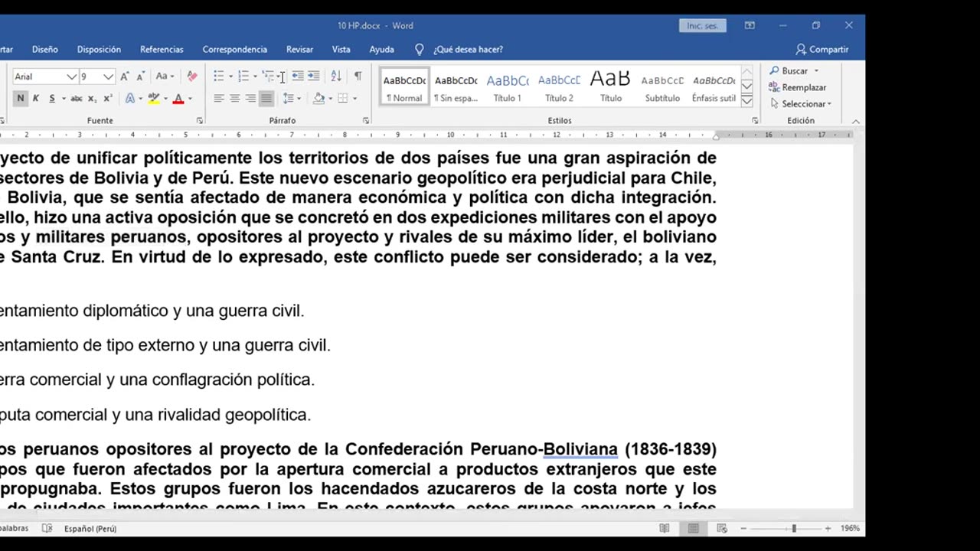Toggle show paragraph marks (¶)

pyautogui.click(x=358, y=77)
